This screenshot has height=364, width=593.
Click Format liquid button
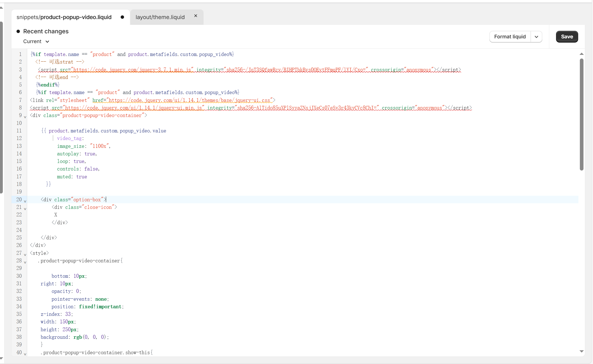pos(510,37)
